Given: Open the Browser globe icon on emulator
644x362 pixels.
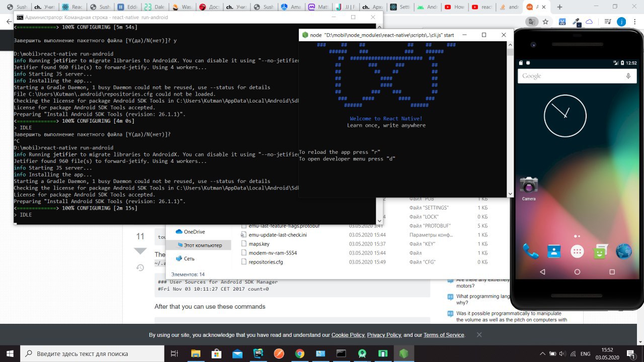Looking at the screenshot, I should pyautogui.click(x=623, y=250).
